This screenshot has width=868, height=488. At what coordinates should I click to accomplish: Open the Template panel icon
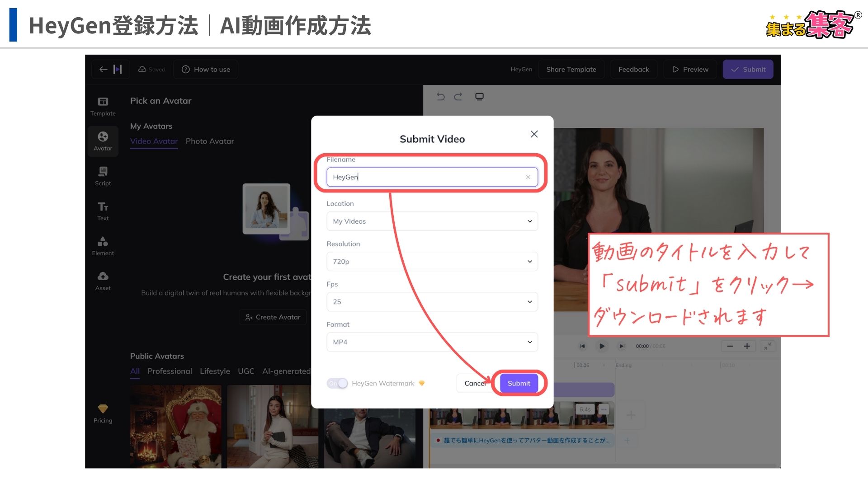103,102
